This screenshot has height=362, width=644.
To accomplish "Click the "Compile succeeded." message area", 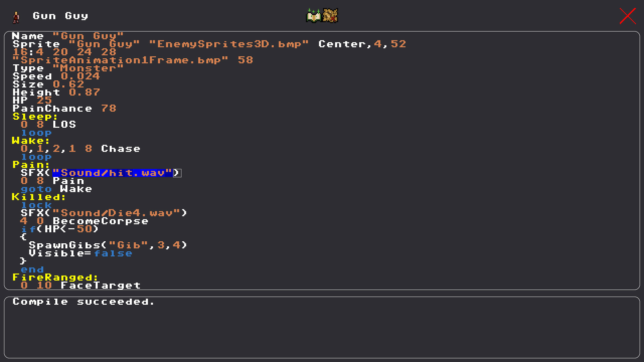I will [x=83, y=302].
